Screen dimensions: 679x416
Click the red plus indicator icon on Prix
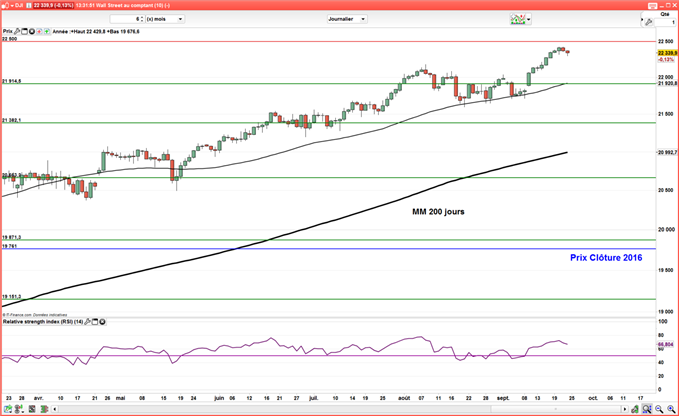pyautogui.click(x=39, y=32)
